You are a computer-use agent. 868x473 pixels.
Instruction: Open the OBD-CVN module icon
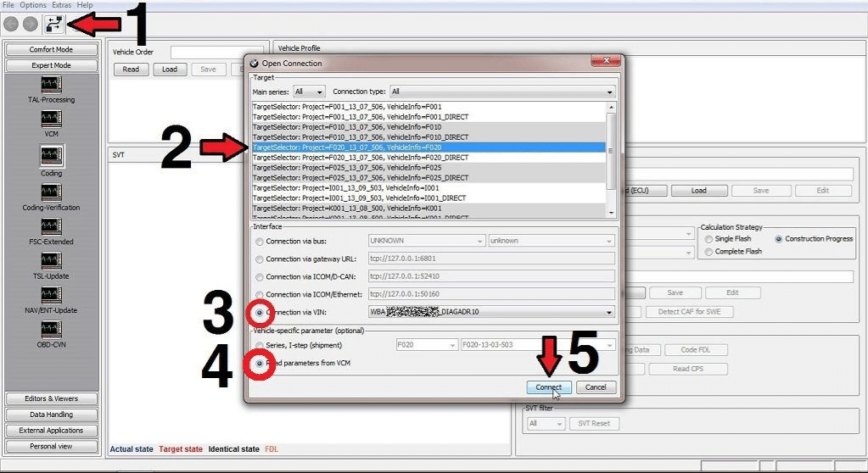tap(52, 330)
